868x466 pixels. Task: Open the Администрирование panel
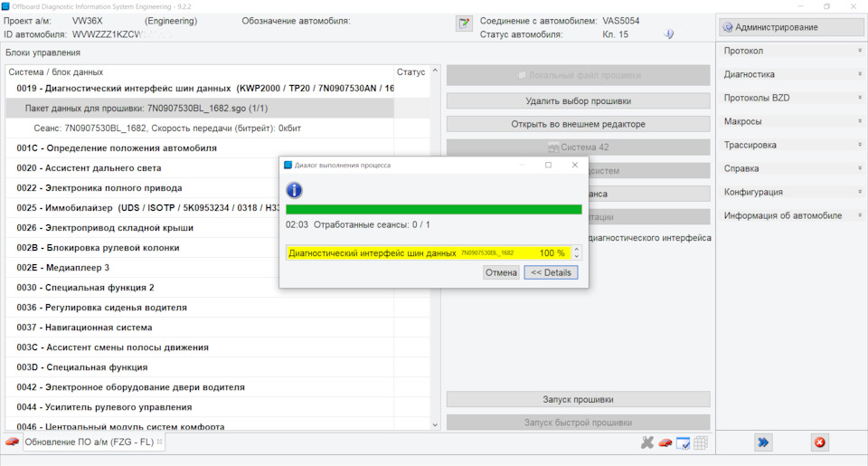pyautogui.click(x=791, y=27)
